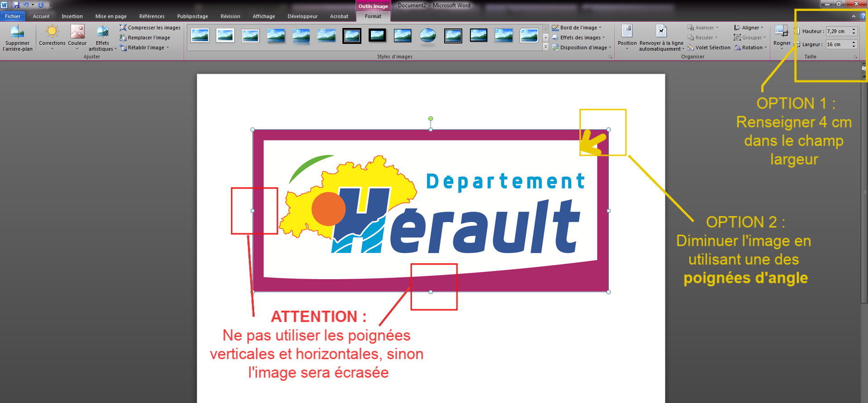This screenshot has height=403, width=868.
Task: Open Bord de l'image dropdown
Action: [x=577, y=28]
